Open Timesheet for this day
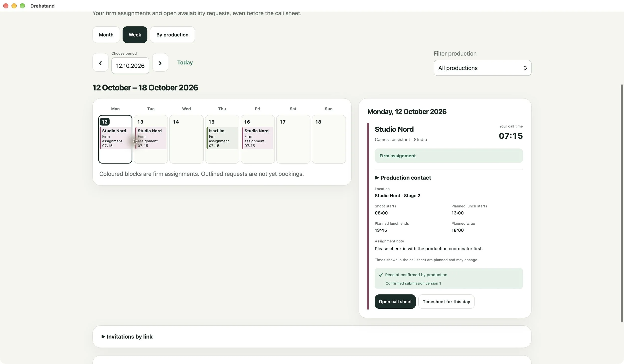The height and width of the screenshot is (364, 624). (x=446, y=302)
